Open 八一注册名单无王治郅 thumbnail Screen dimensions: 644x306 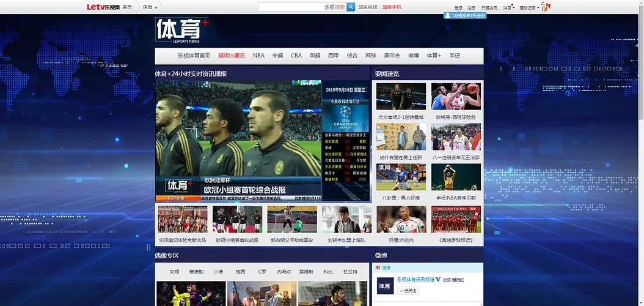pyautogui.click(x=456, y=136)
